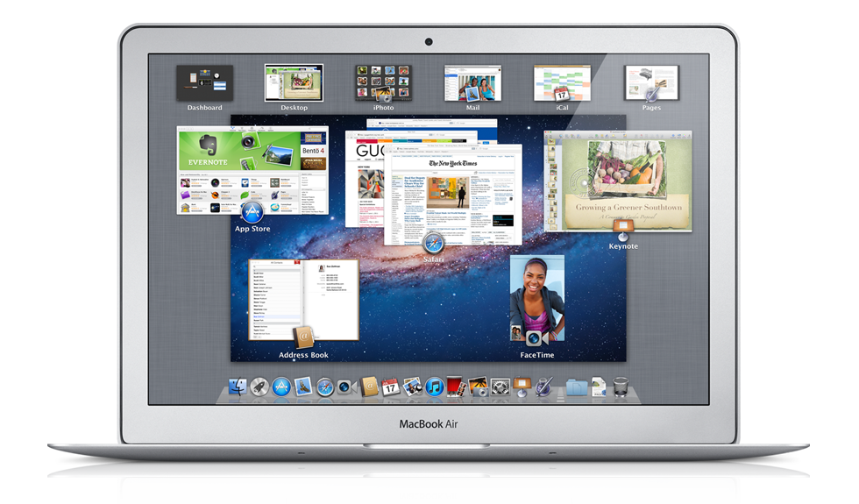Switch to the Dashboard space thumbnail
The height and width of the screenshot is (504, 859).
[x=205, y=82]
